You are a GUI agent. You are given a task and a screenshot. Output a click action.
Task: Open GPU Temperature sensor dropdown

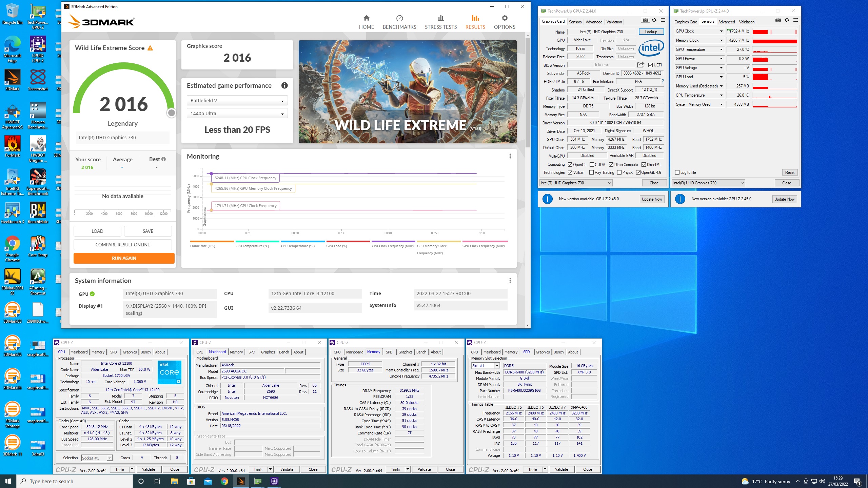[721, 49]
